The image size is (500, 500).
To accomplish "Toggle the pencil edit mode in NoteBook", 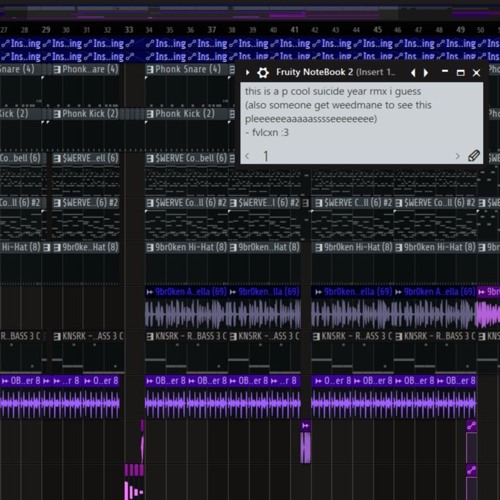I will [x=474, y=156].
